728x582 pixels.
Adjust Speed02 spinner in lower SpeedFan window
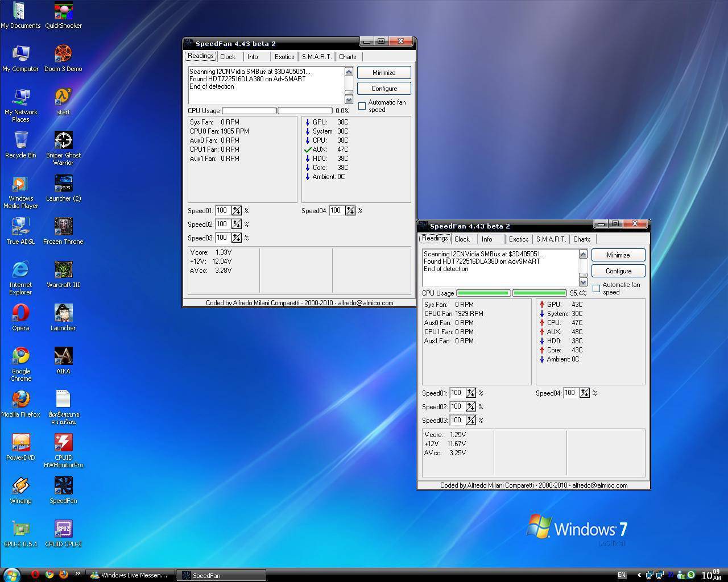(471, 406)
